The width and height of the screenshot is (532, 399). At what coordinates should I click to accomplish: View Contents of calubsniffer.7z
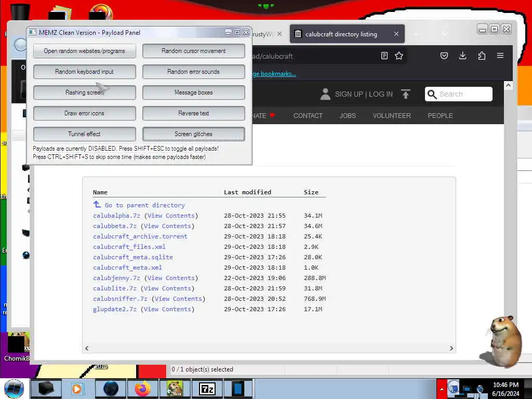pyautogui.click(x=179, y=299)
